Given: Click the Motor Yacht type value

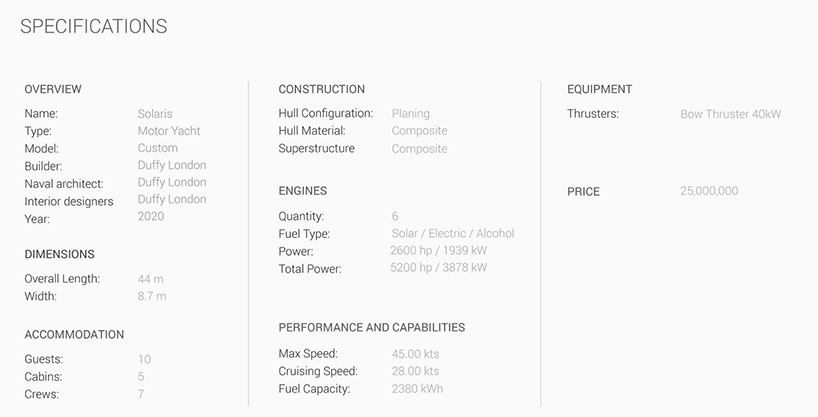Looking at the screenshot, I should [x=169, y=131].
